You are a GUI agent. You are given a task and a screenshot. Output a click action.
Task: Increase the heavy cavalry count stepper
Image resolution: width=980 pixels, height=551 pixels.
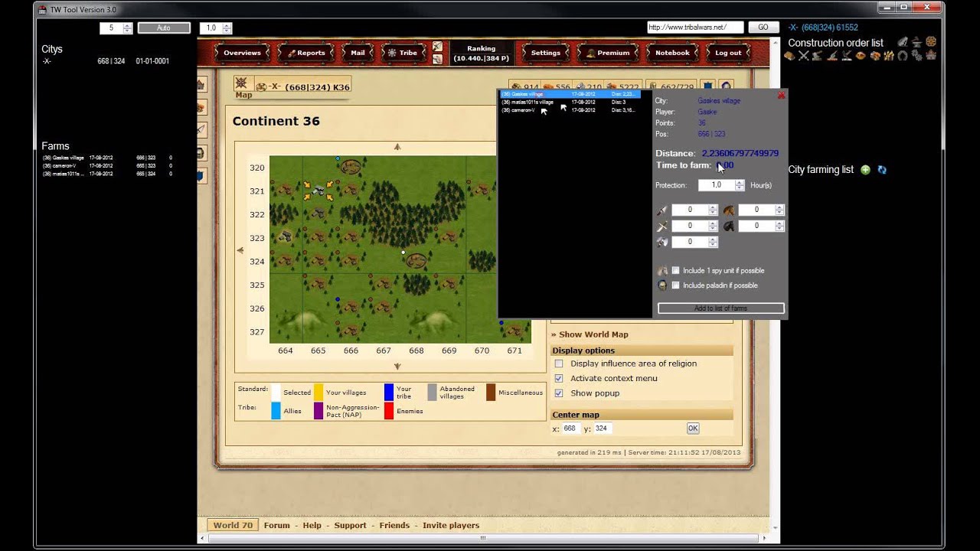[779, 223]
